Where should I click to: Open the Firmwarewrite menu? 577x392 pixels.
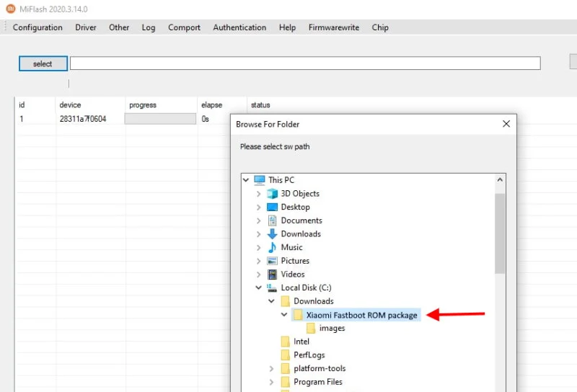334,27
